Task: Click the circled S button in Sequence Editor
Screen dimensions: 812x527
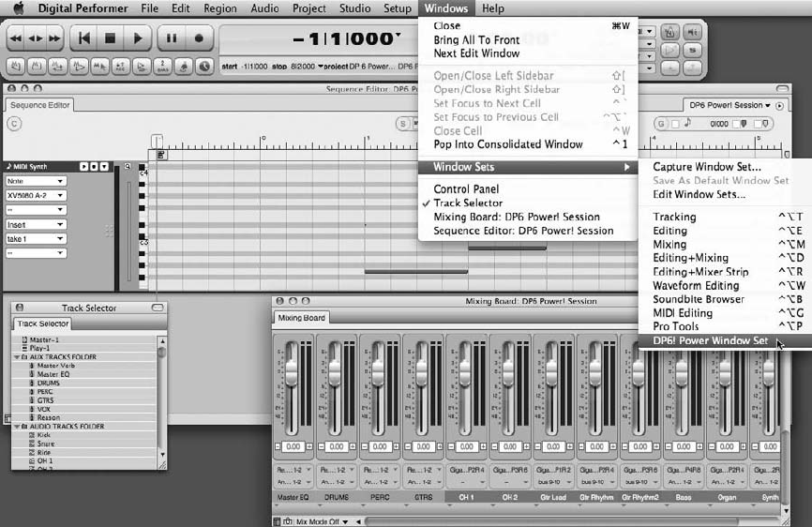Action: coord(402,124)
